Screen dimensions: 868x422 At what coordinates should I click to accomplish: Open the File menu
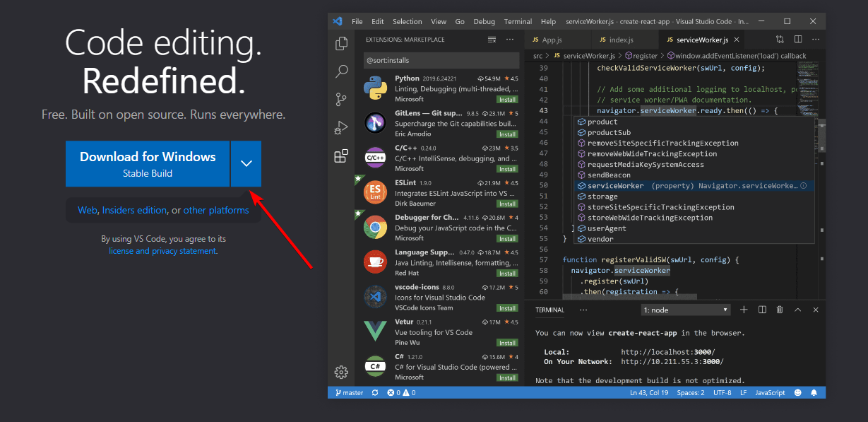tap(357, 22)
